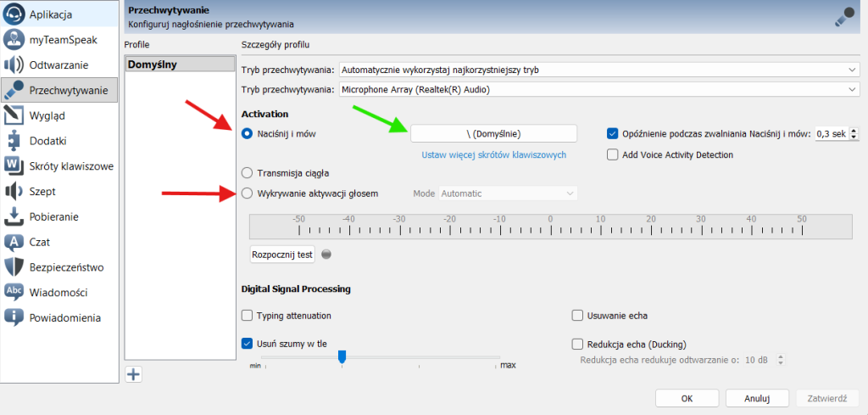Enable Usuwanie echa checkbox

tap(578, 316)
